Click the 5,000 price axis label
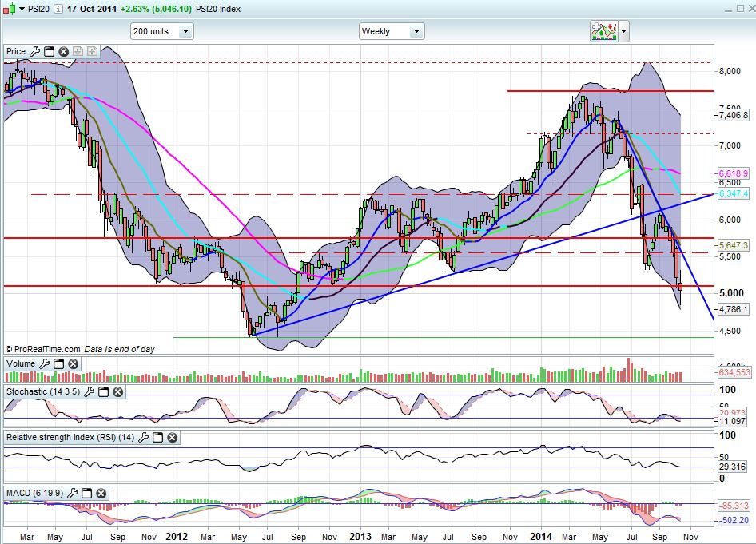Screen dimensions: 756x544 731,293
